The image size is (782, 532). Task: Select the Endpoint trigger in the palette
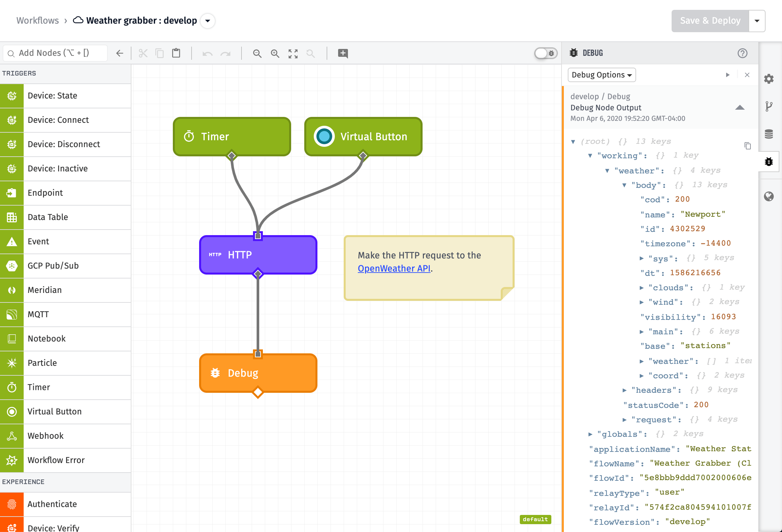point(65,193)
